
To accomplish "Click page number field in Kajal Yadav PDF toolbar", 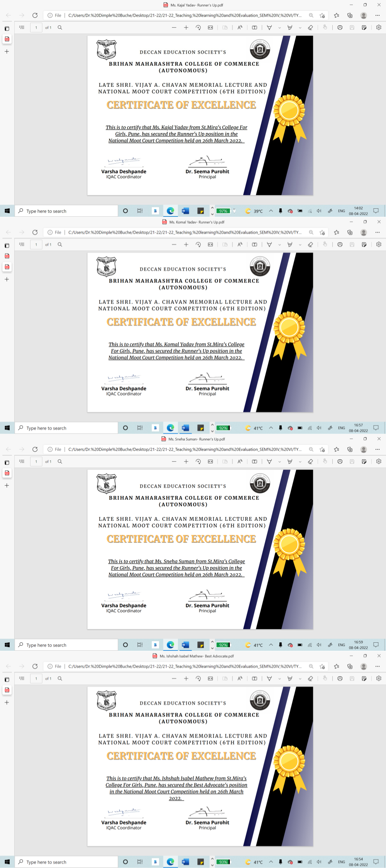I will (x=36, y=27).
